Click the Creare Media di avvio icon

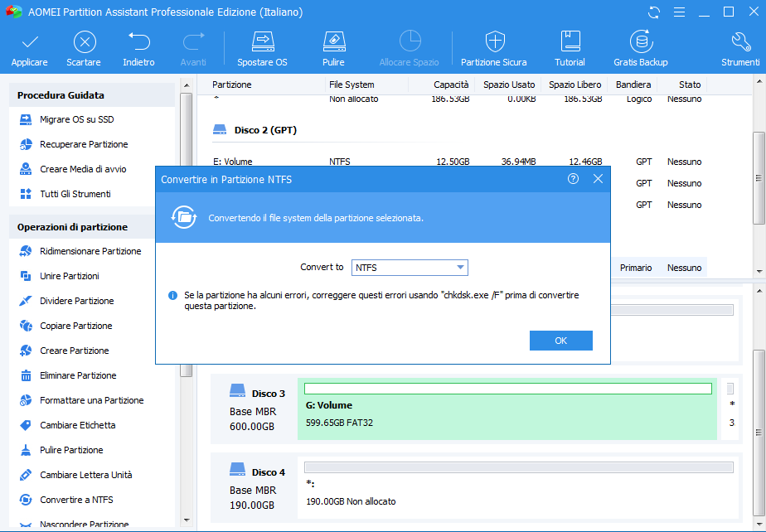pyautogui.click(x=26, y=169)
